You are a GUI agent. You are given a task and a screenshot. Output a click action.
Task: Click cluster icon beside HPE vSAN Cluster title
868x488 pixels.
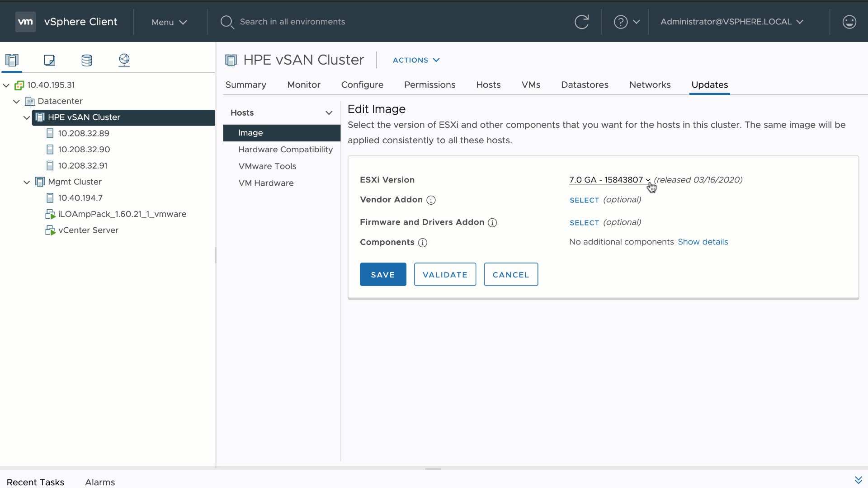pos(231,60)
